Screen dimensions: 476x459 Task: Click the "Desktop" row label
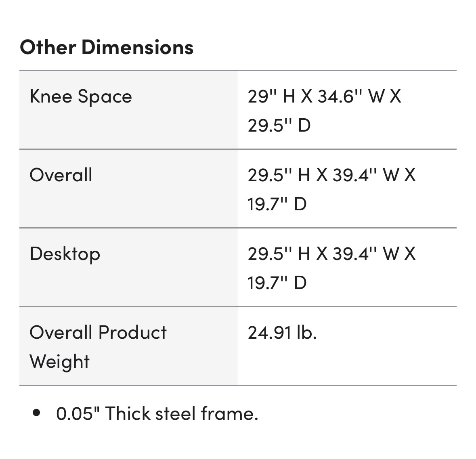[65, 254]
